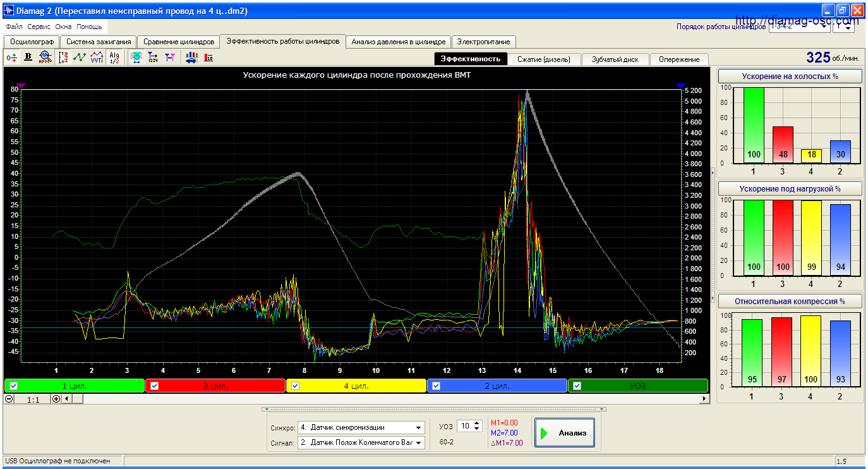Click the Относительная компрессия % header button
The height and width of the screenshot is (469, 868).
click(x=790, y=301)
